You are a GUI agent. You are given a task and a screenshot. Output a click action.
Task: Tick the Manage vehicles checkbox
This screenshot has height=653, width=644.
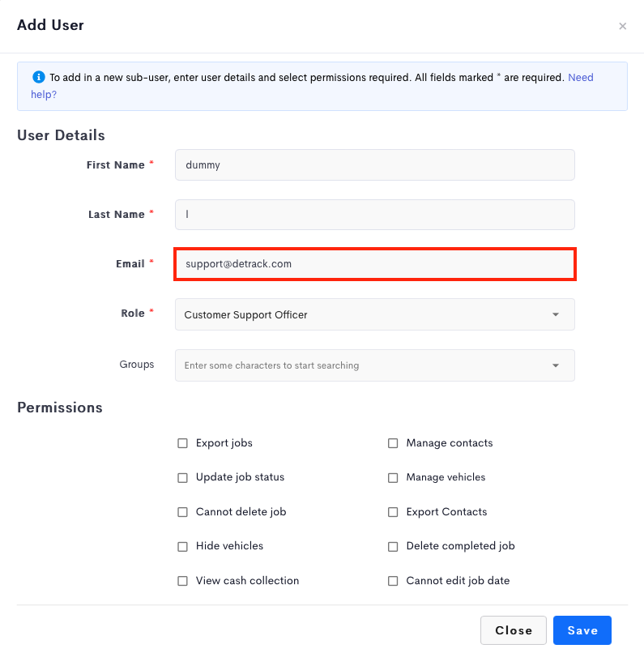click(x=393, y=478)
